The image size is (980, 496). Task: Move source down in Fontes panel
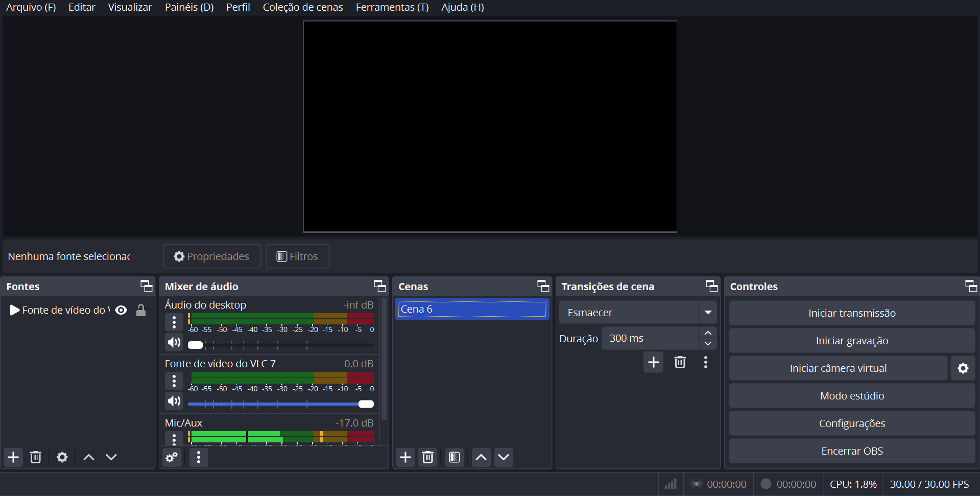111,457
